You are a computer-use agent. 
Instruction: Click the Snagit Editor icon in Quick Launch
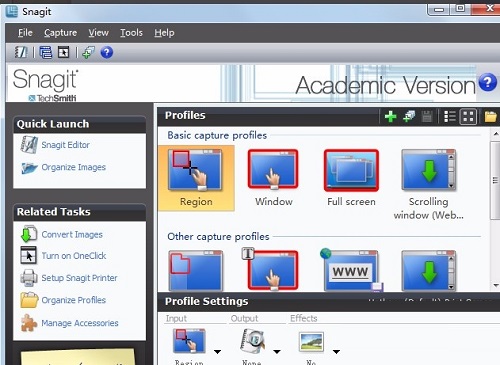(x=29, y=145)
